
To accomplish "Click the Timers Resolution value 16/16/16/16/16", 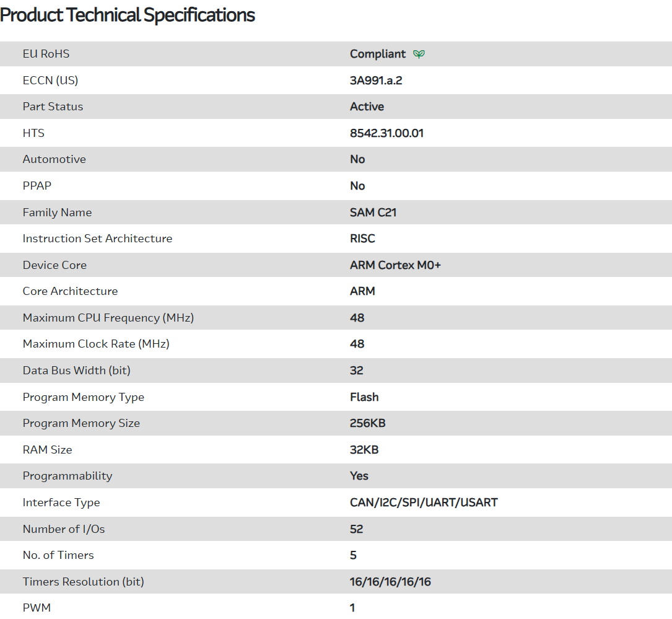I will click(390, 582).
